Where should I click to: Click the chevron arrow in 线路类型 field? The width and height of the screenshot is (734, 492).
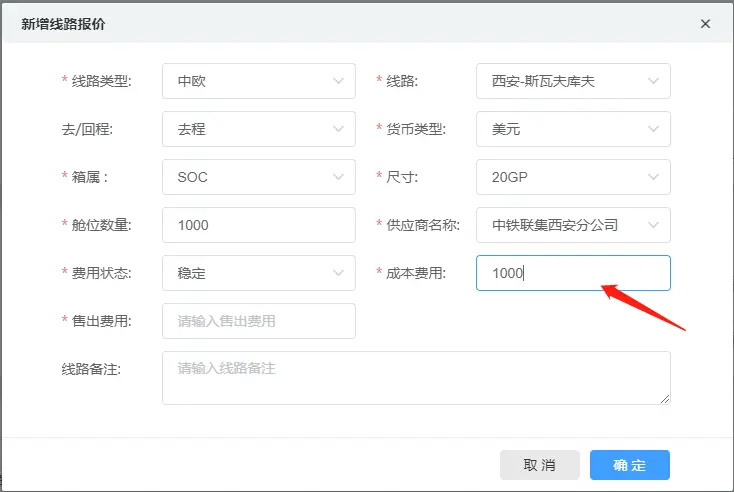[x=338, y=81]
